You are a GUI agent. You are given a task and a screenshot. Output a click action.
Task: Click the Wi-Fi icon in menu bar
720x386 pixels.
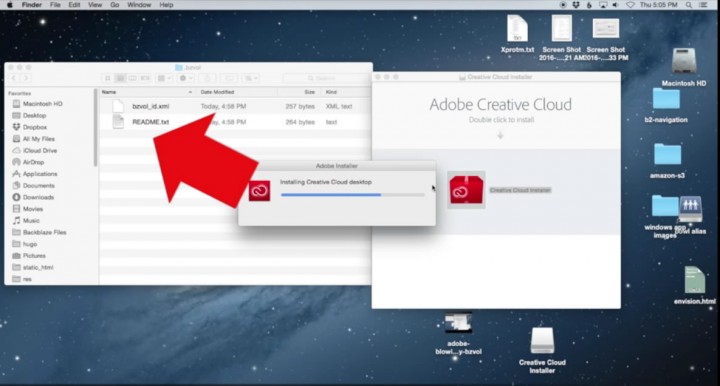pyautogui.click(x=630, y=5)
